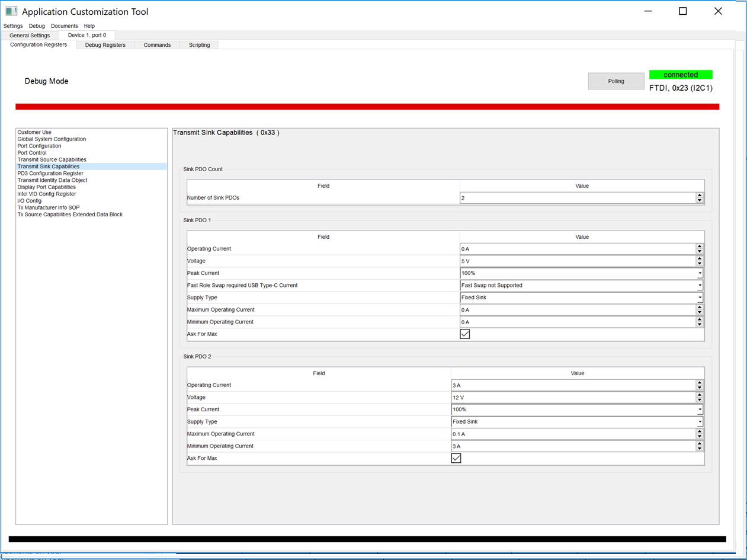Image resolution: width=747 pixels, height=560 pixels.
Task: Toggle Sink PDO 1 Ask For Max checkbox
Action: pos(465,334)
